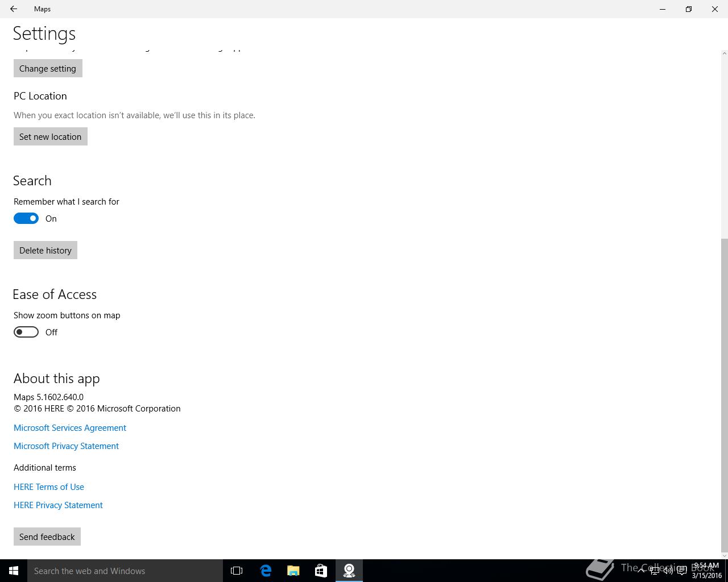Click the HERE and Microsoft copyright line

(97, 408)
